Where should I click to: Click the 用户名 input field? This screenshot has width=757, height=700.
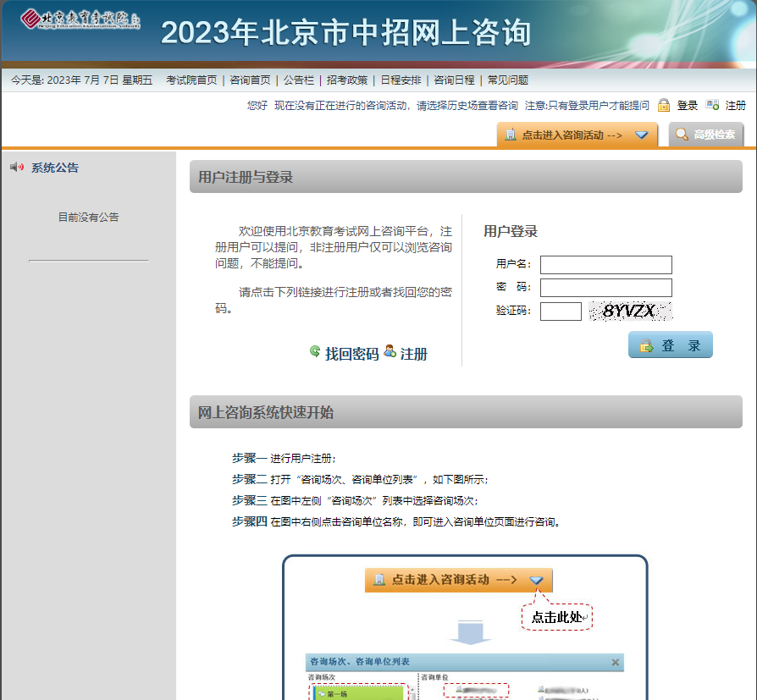(x=605, y=265)
